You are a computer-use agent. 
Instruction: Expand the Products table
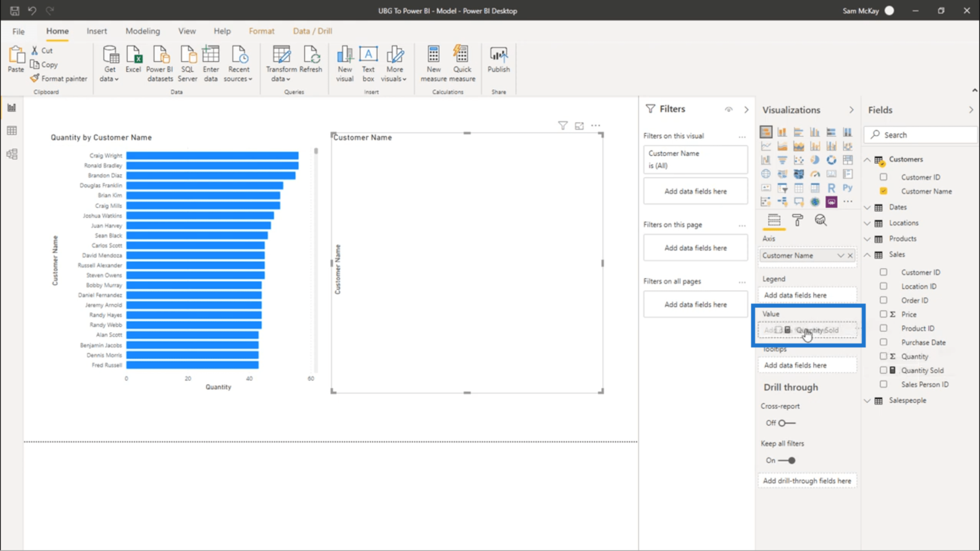[x=867, y=238]
